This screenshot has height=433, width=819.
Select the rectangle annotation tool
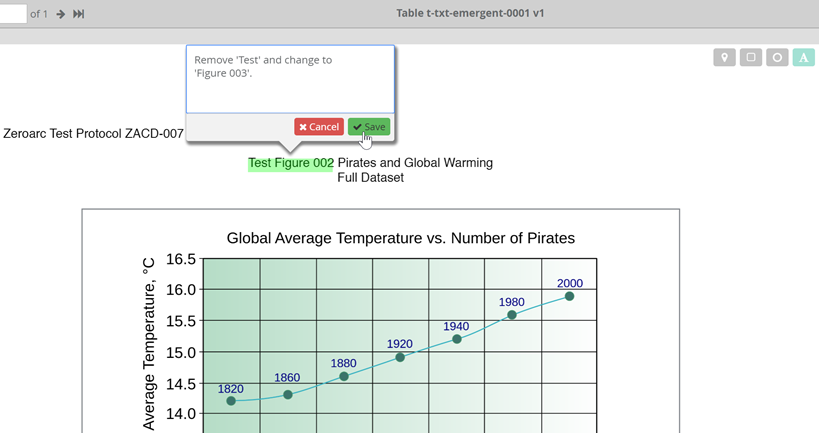coord(751,58)
